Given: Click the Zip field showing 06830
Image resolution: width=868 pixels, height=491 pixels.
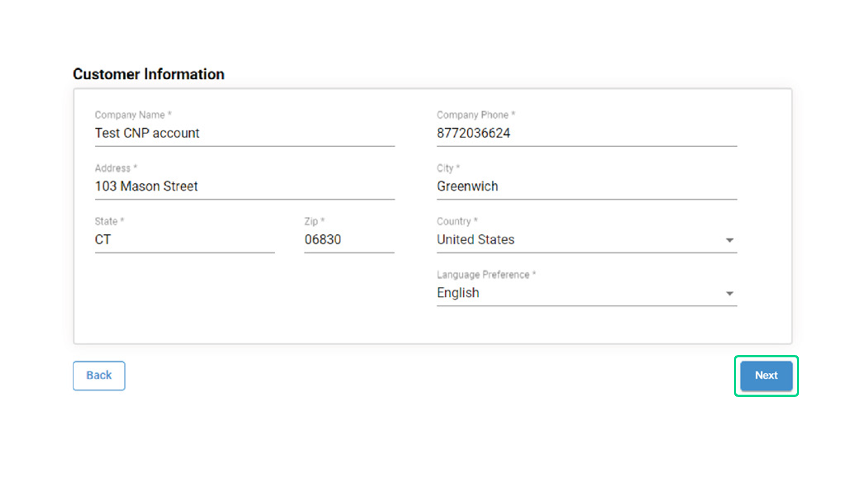Looking at the screenshot, I should tap(323, 240).
